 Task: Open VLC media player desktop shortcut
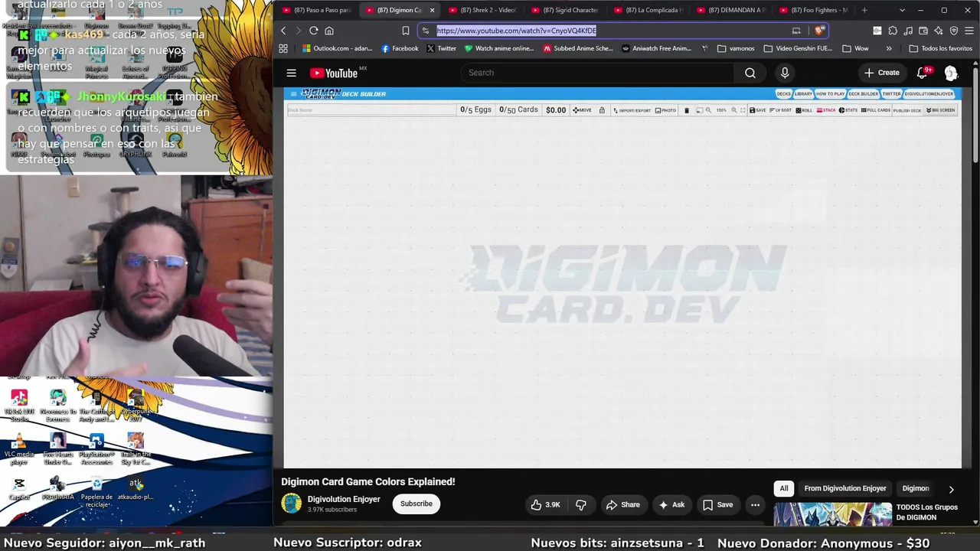(19, 450)
